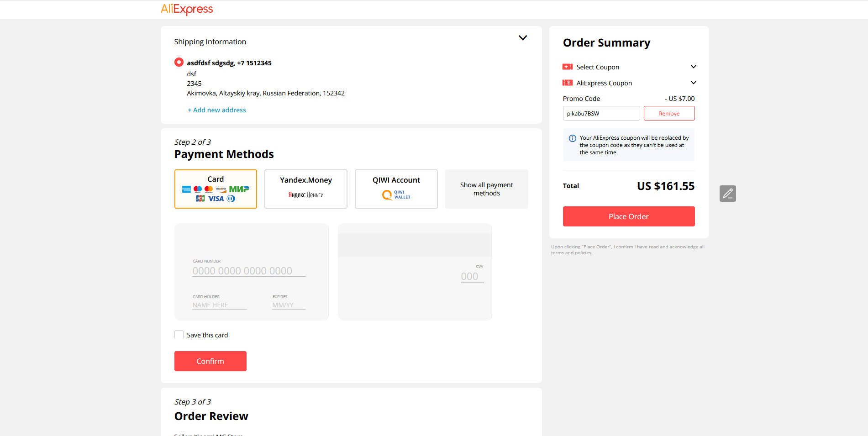The width and height of the screenshot is (868, 436).
Task: Click the AliExpress Coupon dollar ticket icon
Action: click(568, 83)
